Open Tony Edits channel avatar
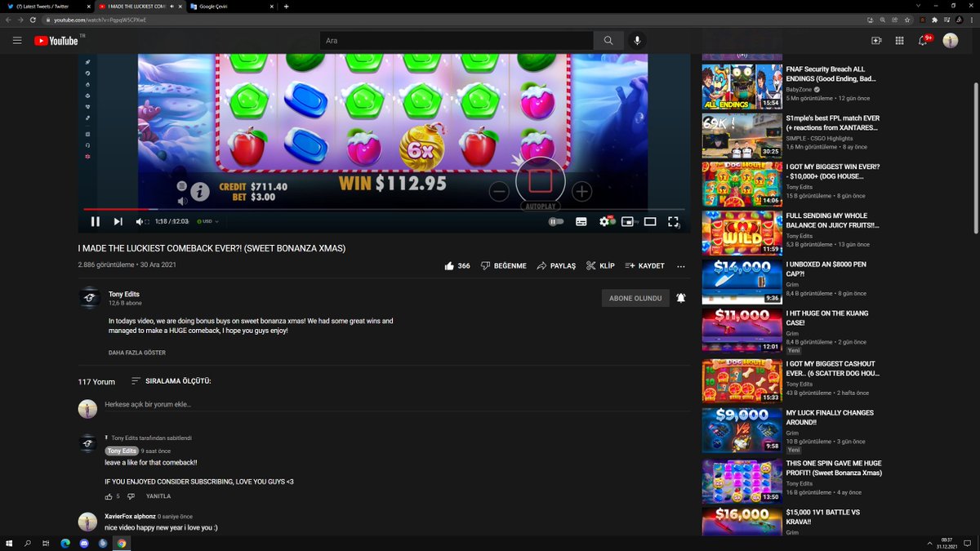This screenshot has height=551, width=980. point(89,299)
